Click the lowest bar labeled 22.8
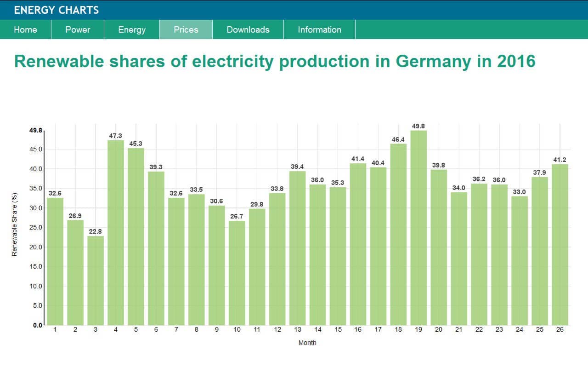The height and width of the screenshot is (368, 588). point(96,281)
